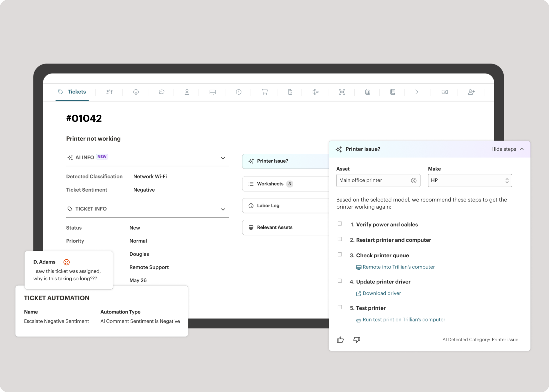This screenshot has width=549, height=392.
Task: Select the remote desktop monitor icon
Action: click(213, 92)
